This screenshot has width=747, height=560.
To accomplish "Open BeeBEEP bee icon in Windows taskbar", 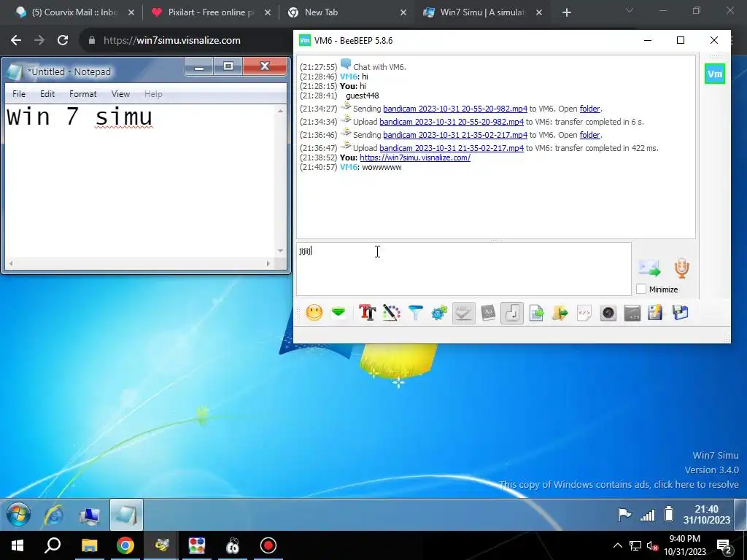I will pos(161,545).
